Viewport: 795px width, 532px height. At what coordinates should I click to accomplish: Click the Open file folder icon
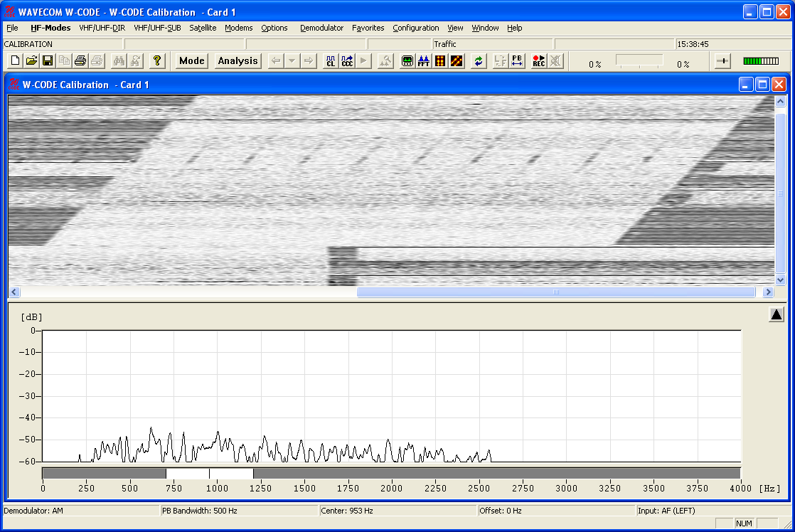click(x=32, y=61)
